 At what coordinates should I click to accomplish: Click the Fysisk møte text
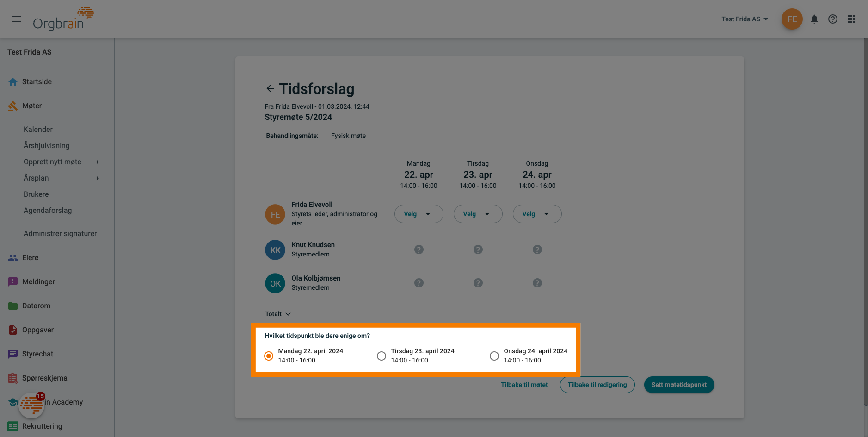click(348, 136)
